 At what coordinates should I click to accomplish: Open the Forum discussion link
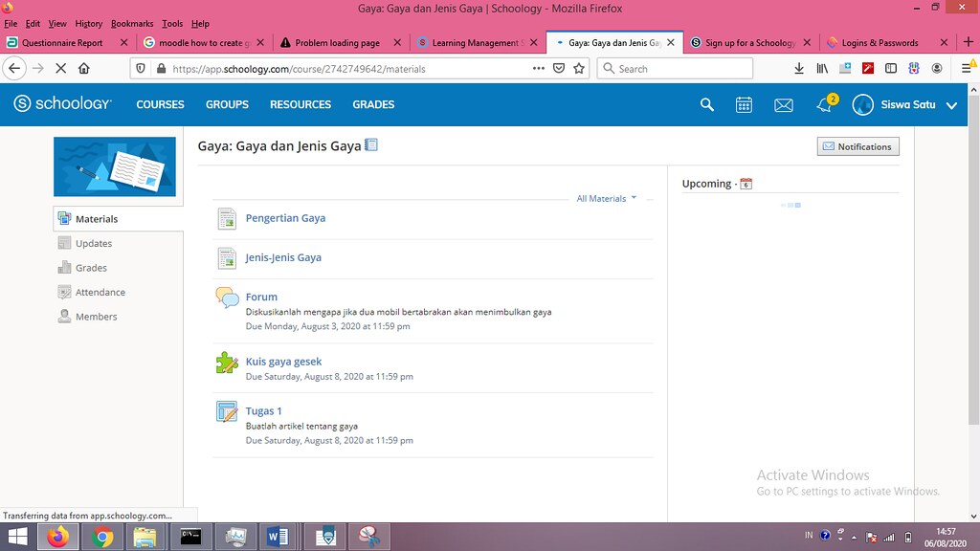coord(261,297)
